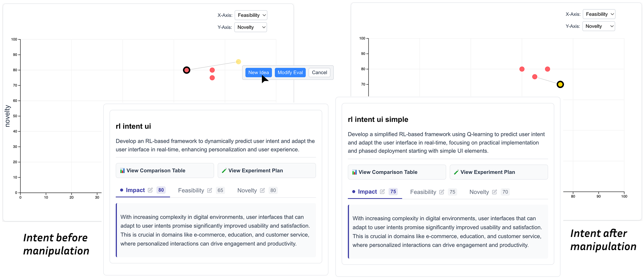This screenshot has height=280, width=644.
Task: Select the yellow black-outlined node in right chart
Action: coord(560,85)
